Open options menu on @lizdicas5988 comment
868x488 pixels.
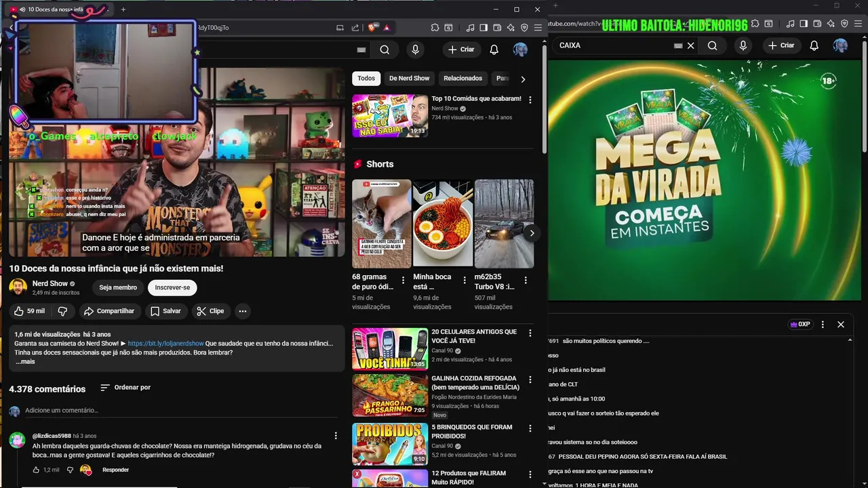tap(335, 436)
